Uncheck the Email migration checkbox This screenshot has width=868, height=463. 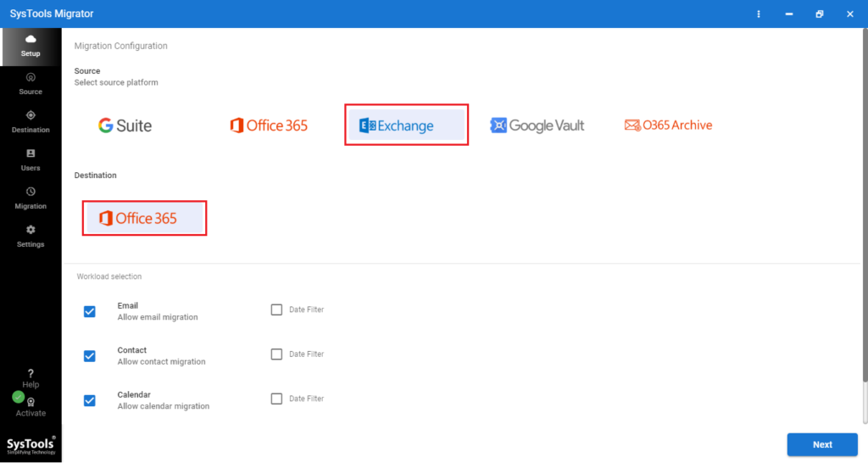[90, 311]
